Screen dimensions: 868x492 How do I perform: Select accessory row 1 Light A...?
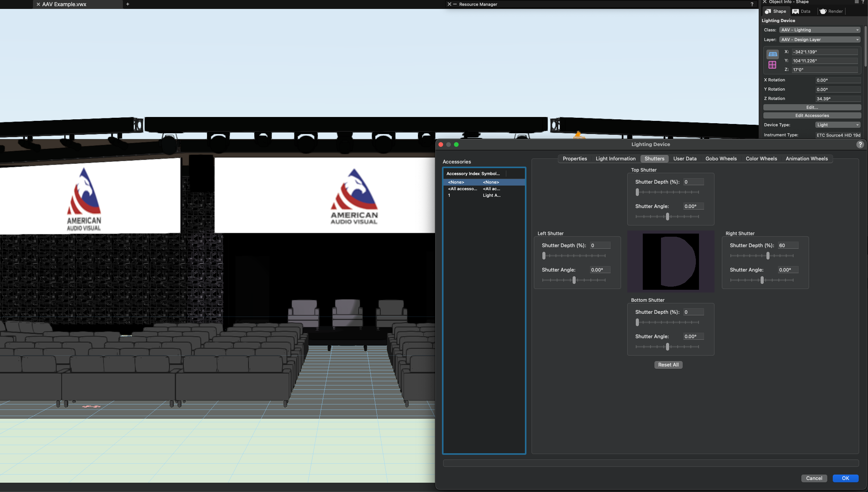[x=484, y=195]
